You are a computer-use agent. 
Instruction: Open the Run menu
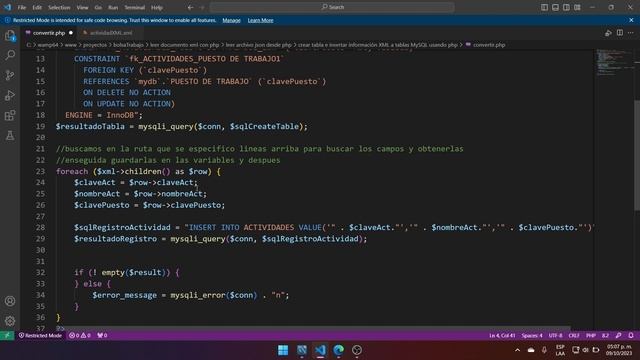click(x=113, y=7)
